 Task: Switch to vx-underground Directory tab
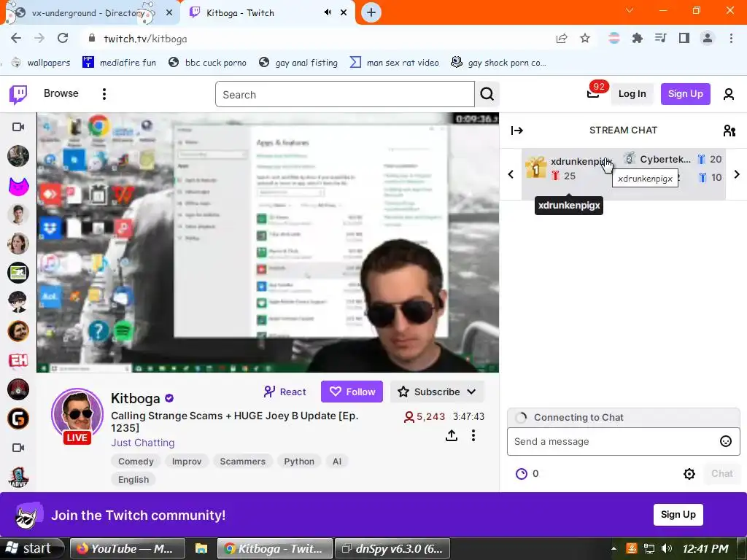[x=88, y=13]
